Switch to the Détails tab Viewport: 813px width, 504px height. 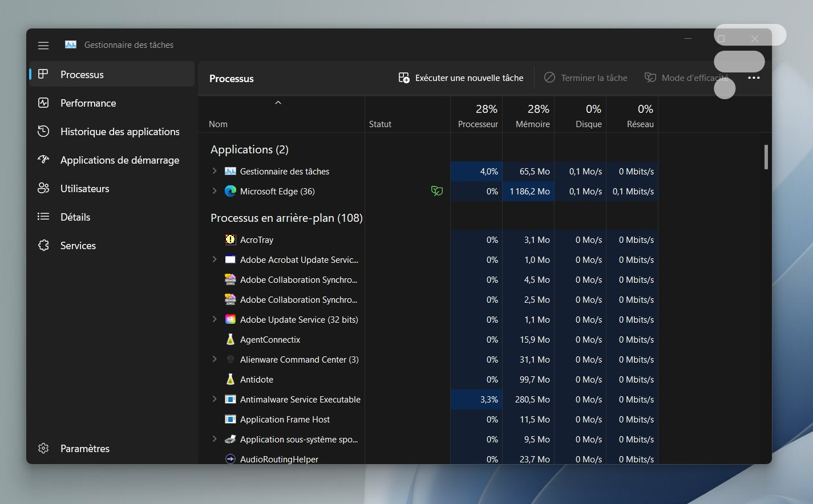pos(75,217)
